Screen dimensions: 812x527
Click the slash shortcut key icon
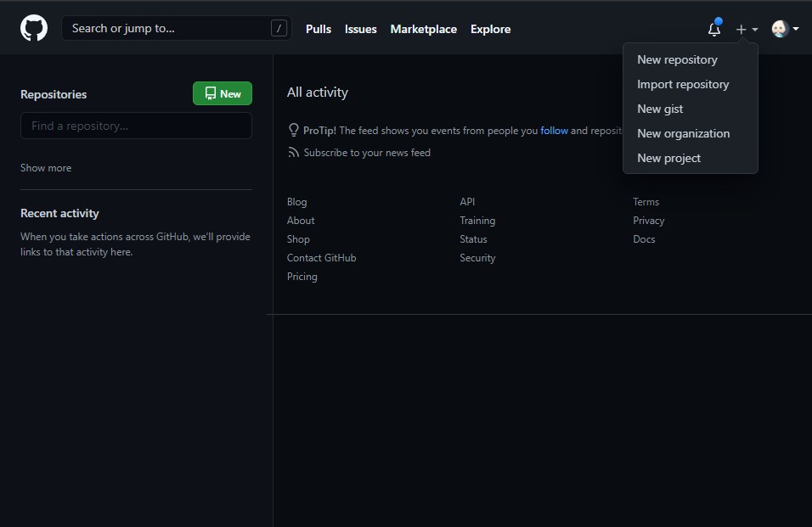[279, 29]
